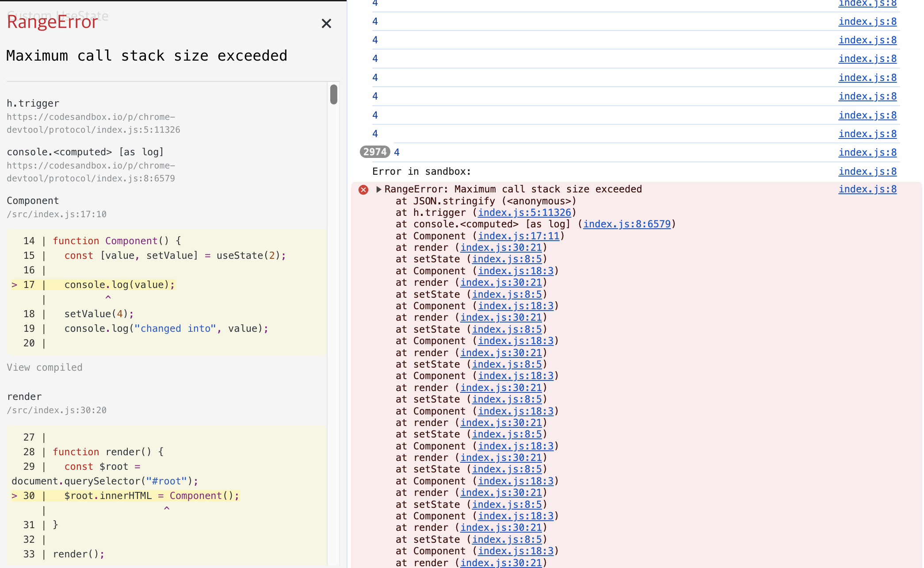Open index.js:8 link on the 2974 row

(x=867, y=153)
